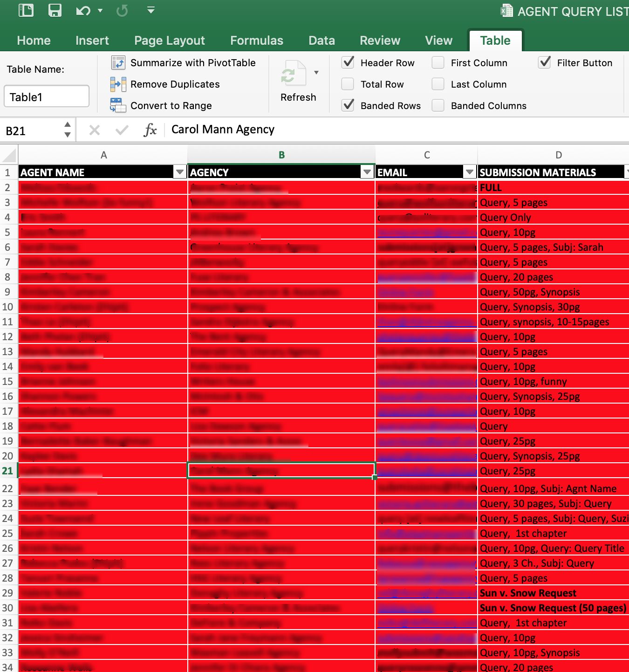Select column B header

[281, 155]
